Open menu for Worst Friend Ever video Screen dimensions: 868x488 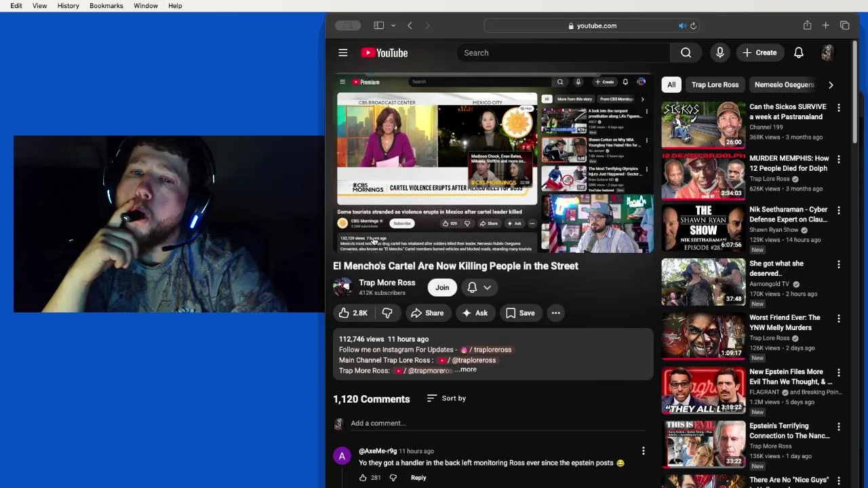pyautogui.click(x=839, y=319)
